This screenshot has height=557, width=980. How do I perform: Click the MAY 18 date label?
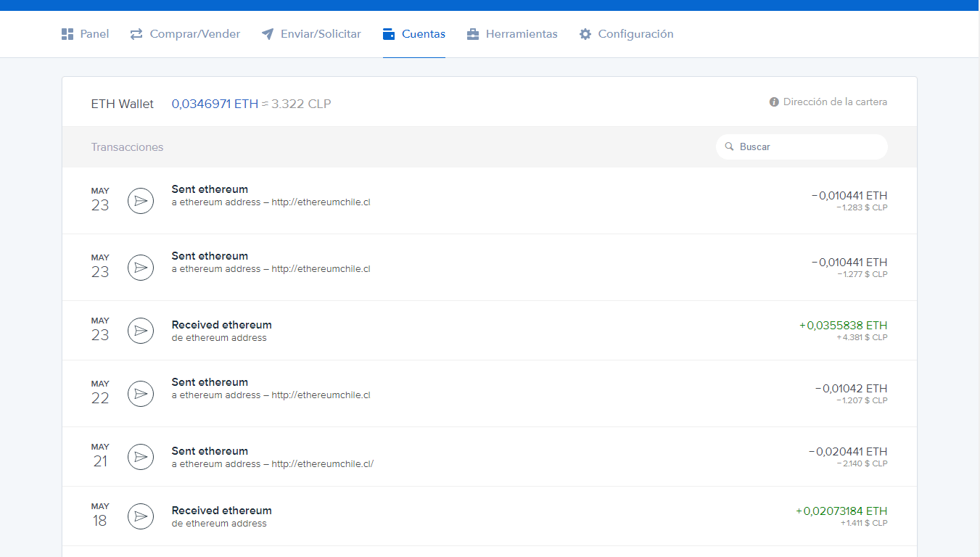click(x=100, y=515)
